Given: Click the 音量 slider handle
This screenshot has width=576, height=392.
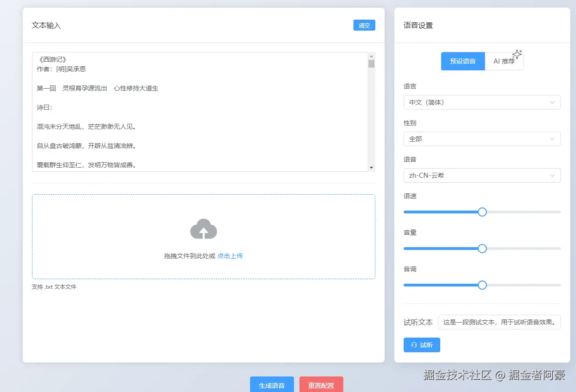Looking at the screenshot, I should pyautogui.click(x=482, y=249).
